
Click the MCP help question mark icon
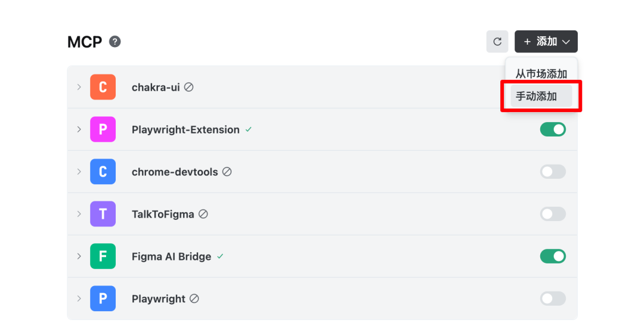(115, 42)
